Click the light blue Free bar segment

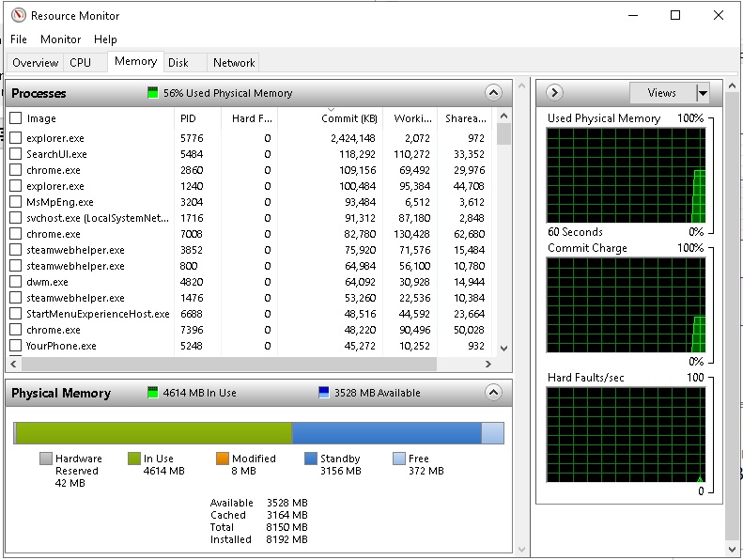click(x=493, y=433)
